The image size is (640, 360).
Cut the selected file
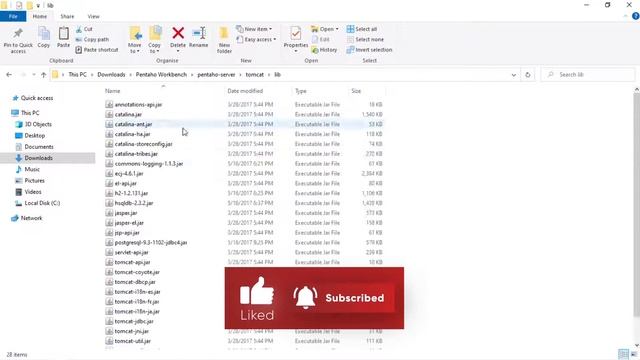pos(84,29)
